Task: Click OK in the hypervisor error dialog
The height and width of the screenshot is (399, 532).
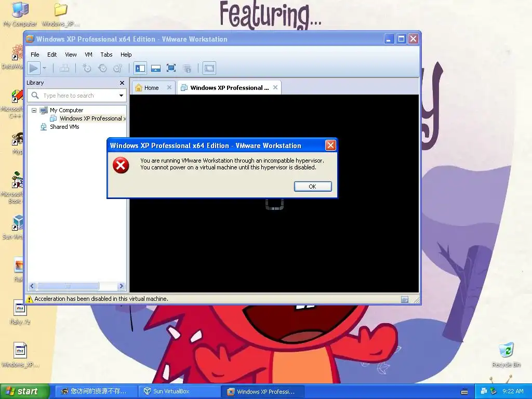Action: 312,187
